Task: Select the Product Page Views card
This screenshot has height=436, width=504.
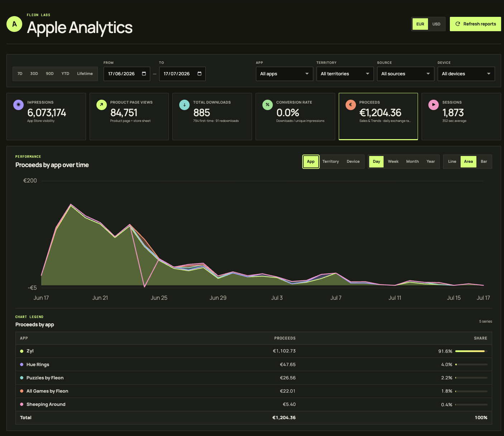Action: (x=129, y=117)
